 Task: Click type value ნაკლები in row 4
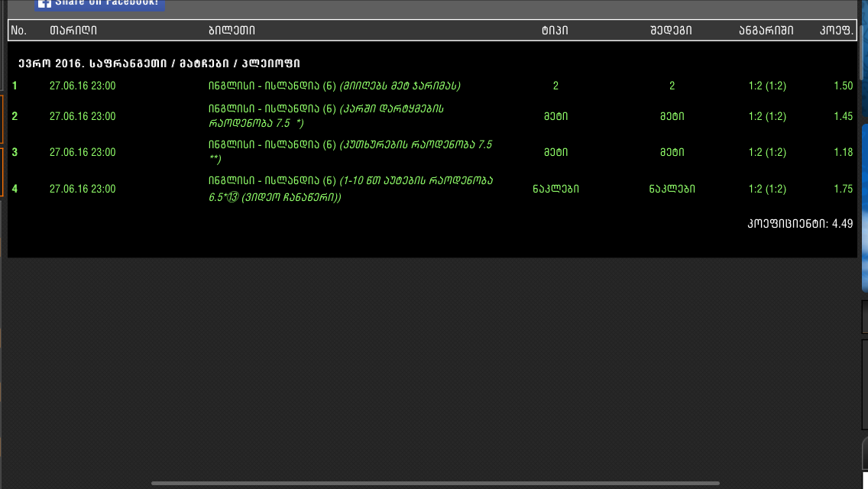pyautogui.click(x=555, y=189)
